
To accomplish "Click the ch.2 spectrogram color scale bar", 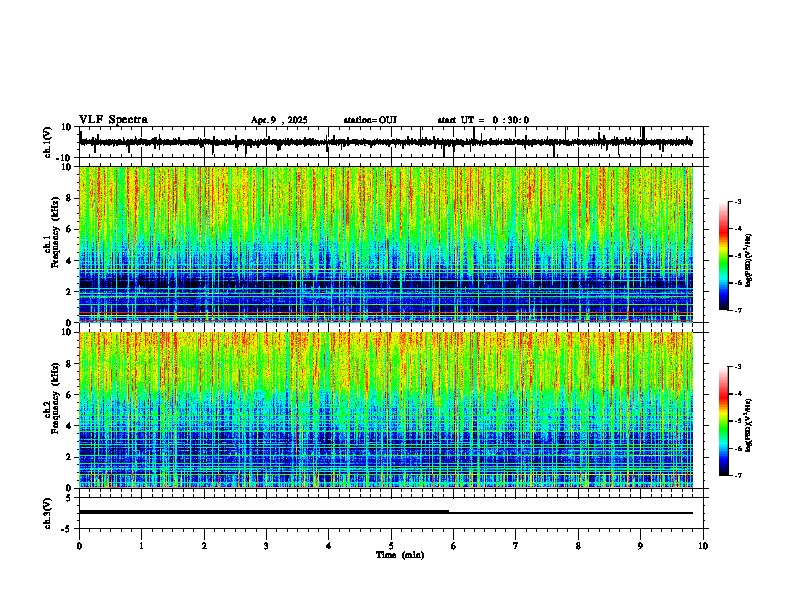I will (724, 421).
